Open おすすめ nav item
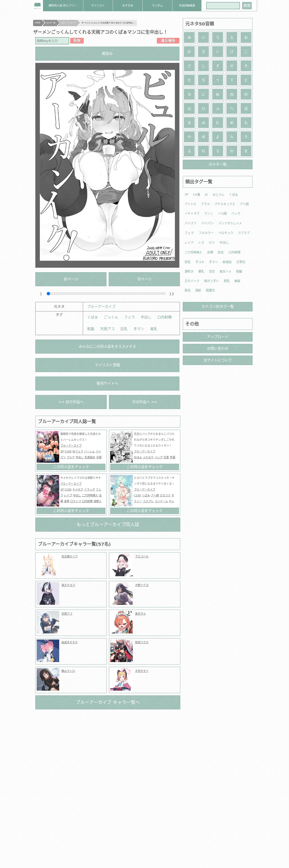 pos(128,6)
